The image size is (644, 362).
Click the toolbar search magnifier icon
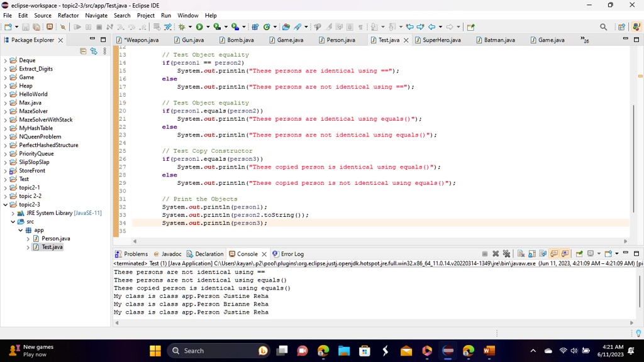click(x=603, y=27)
